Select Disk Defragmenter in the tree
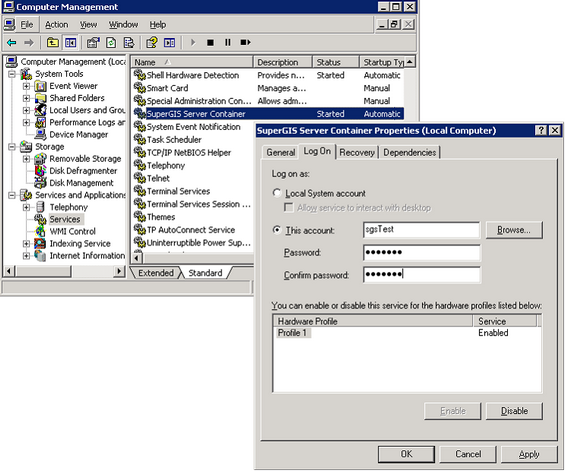The image size is (565, 471). [x=83, y=171]
